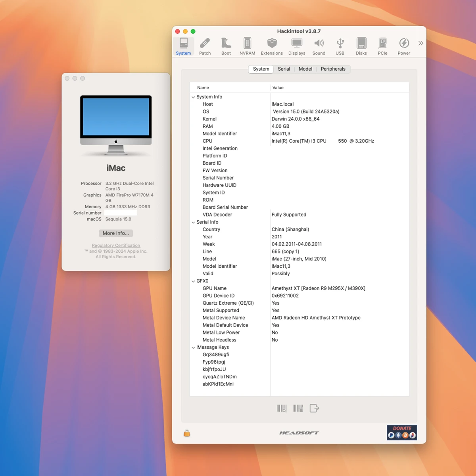
Task: Open the Displays toolbar section
Action: (x=297, y=46)
